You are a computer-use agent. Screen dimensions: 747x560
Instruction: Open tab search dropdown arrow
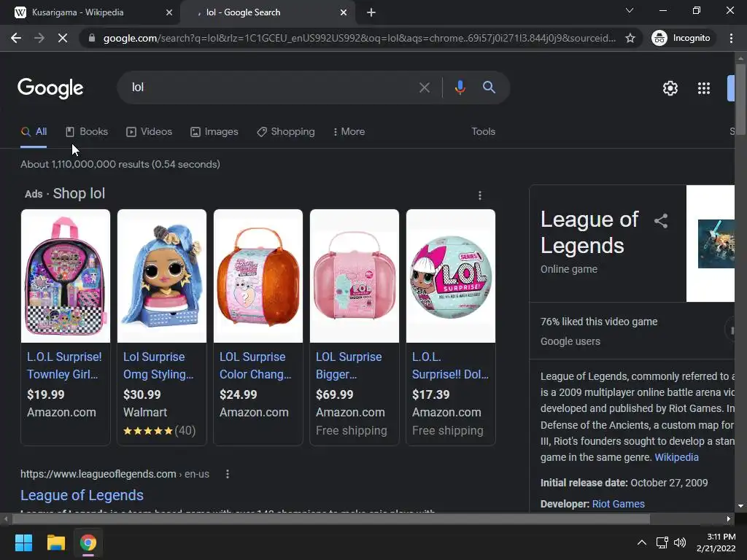(630, 10)
